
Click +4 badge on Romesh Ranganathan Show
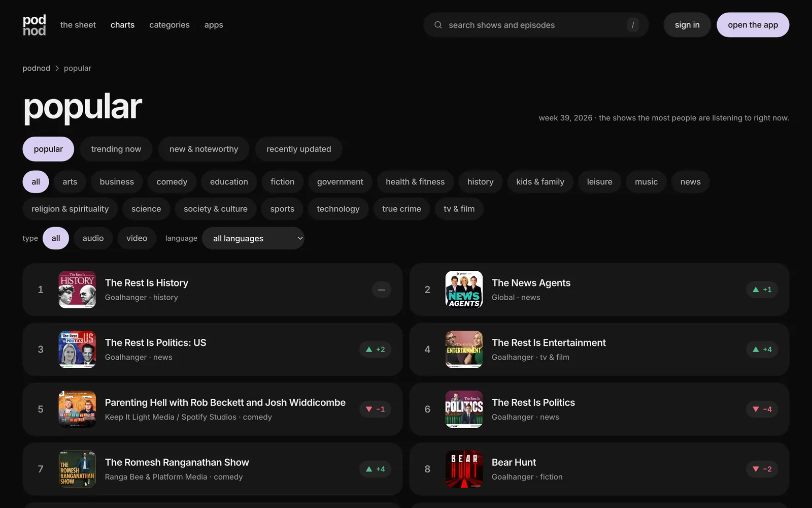pos(375,469)
